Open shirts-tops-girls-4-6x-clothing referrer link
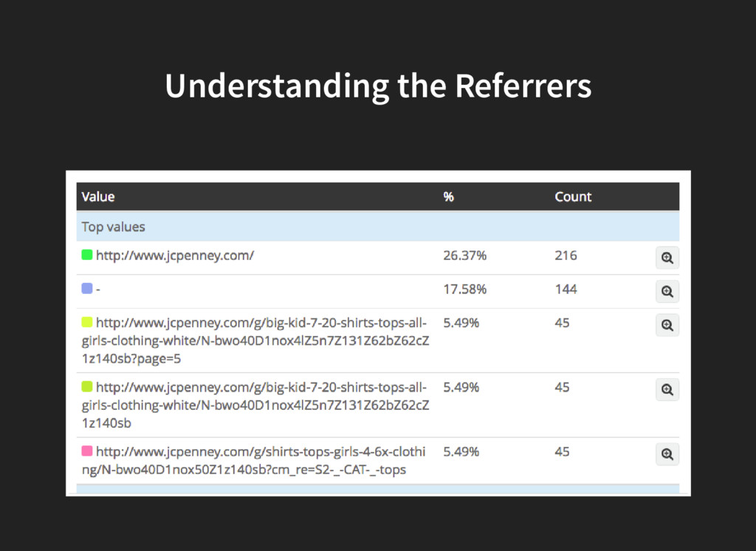This screenshot has height=551, width=756. (x=254, y=461)
